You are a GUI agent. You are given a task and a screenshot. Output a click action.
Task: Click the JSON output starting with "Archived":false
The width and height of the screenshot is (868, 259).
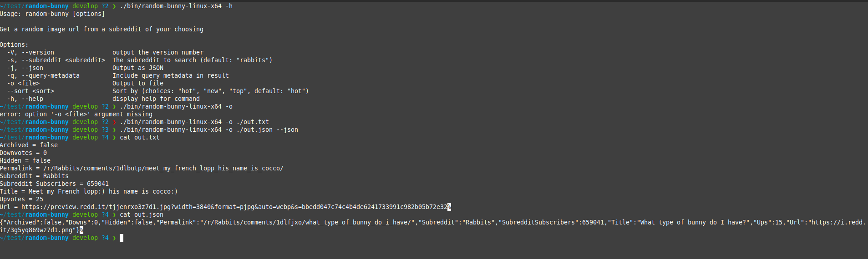click(x=433, y=226)
